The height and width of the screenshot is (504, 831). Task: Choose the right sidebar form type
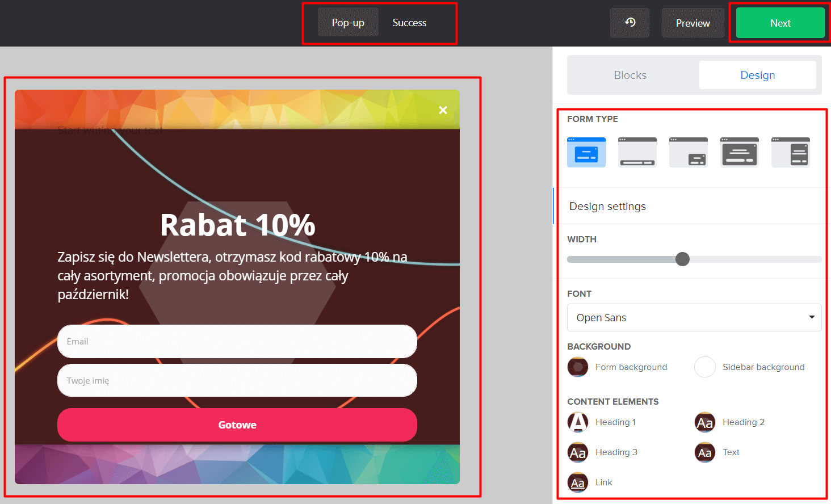(x=790, y=152)
